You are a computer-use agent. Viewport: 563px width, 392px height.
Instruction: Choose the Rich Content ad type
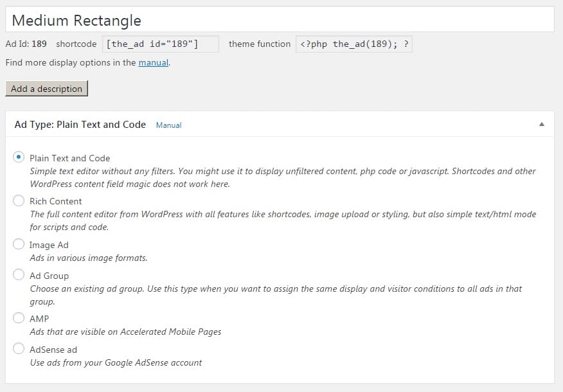coord(19,201)
